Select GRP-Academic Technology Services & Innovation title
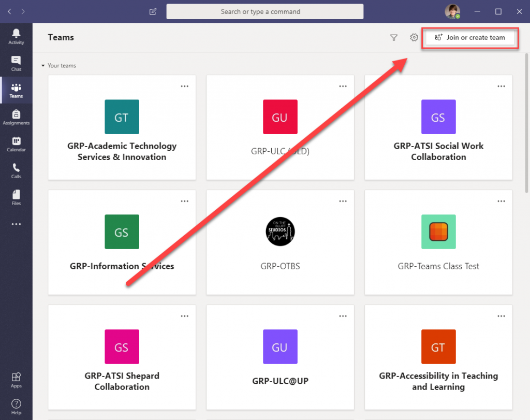This screenshot has height=420, width=530. tap(122, 152)
